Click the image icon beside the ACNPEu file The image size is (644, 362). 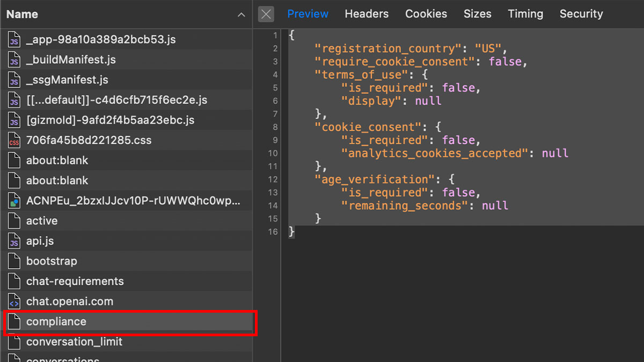(14, 200)
